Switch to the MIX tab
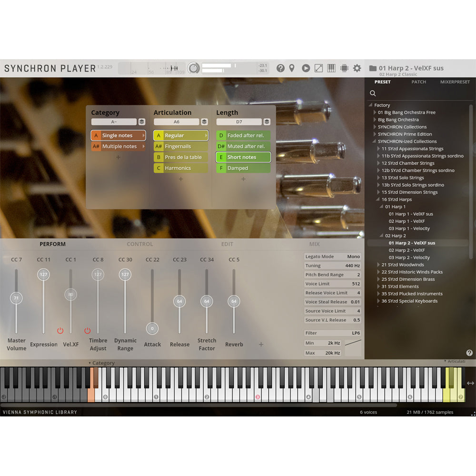The image size is (476, 476). pyautogui.click(x=314, y=244)
